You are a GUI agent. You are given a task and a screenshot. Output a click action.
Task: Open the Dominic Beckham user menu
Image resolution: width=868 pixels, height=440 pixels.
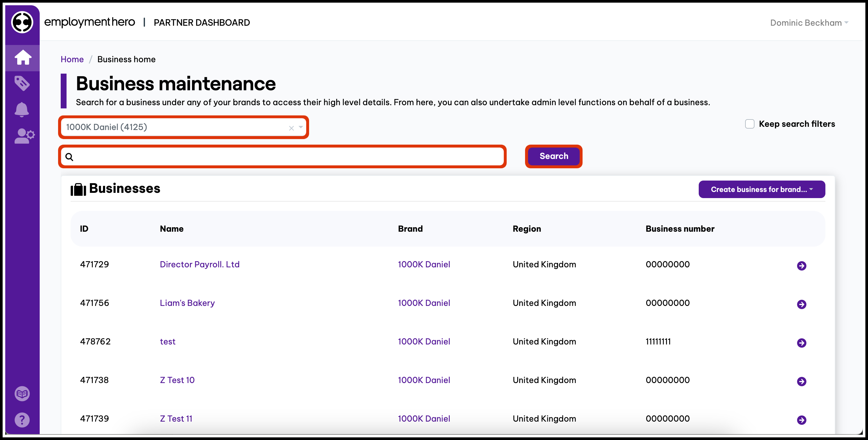point(809,22)
